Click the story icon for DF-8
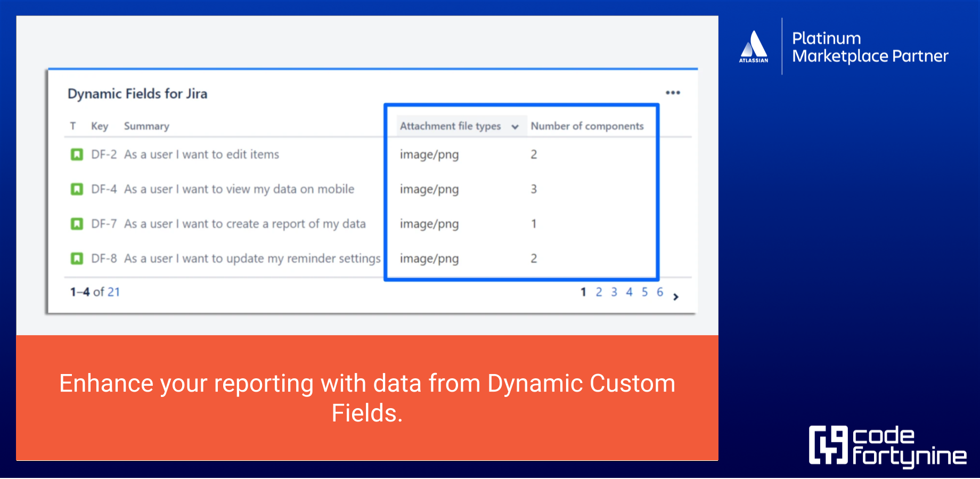 point(77,258)
